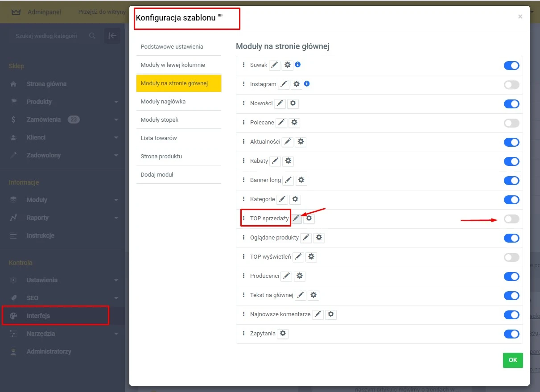Open gear configuration for Zapytania module
Screen dimensions: 540x392
[x=283, y=333]
